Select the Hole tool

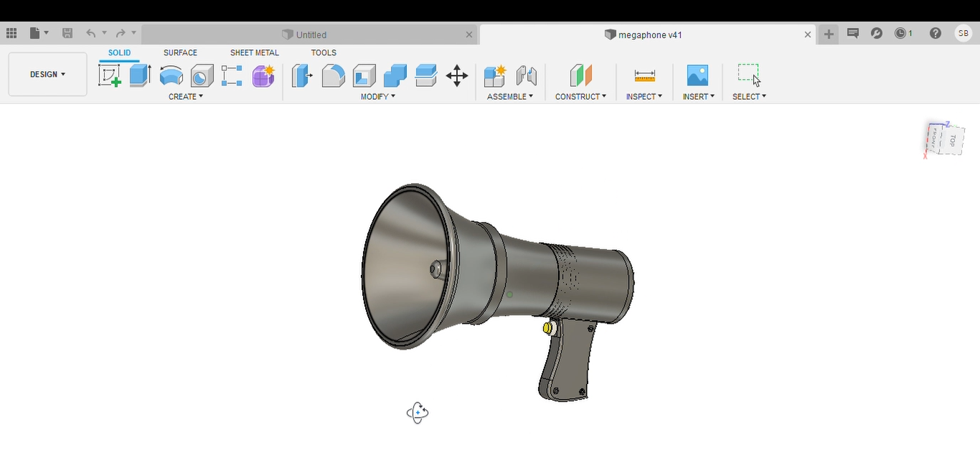202,75
